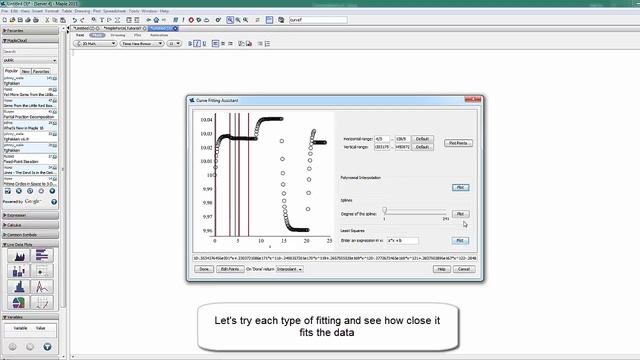Open the Format menu
Image resolution: width=640 pixels, height=360 pixels.
tap(52, 11)
